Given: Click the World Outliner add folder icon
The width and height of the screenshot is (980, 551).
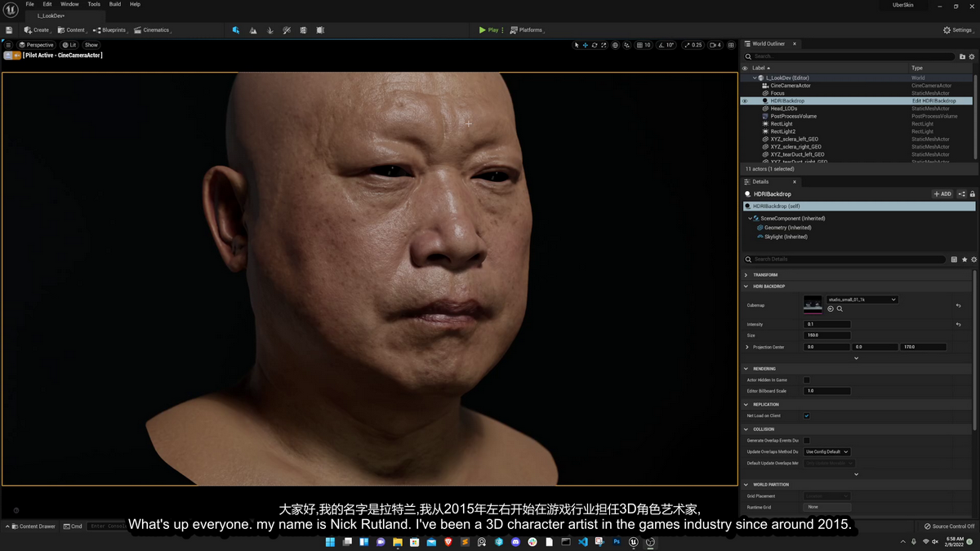Looking at the screenshot, I should click(x=962, y=56).
